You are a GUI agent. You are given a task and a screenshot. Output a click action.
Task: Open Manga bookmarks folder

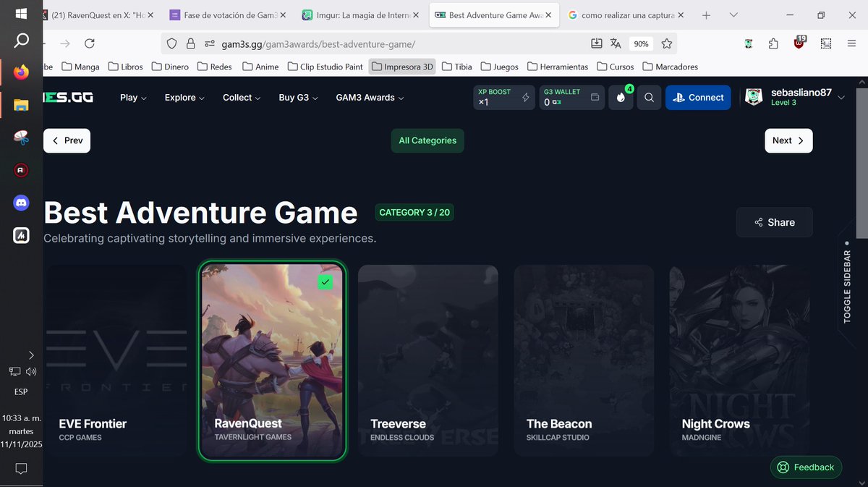tap(80, 67)
